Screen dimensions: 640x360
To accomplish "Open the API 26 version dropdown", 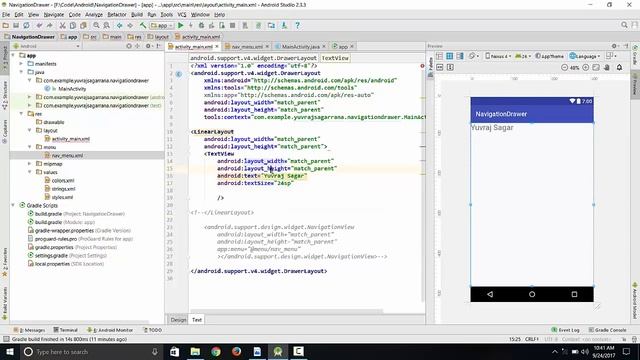I will pos(522,56).
